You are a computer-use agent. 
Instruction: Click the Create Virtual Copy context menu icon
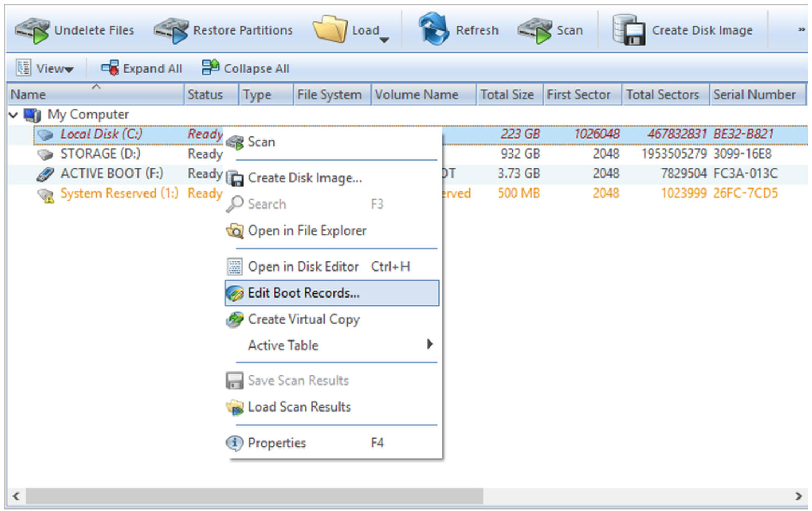(234, 320)
